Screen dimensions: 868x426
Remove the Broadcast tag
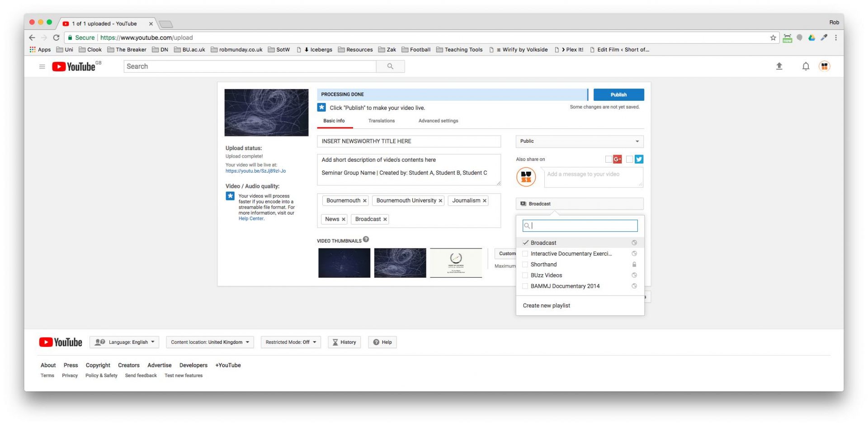click(x=385, y=219)
